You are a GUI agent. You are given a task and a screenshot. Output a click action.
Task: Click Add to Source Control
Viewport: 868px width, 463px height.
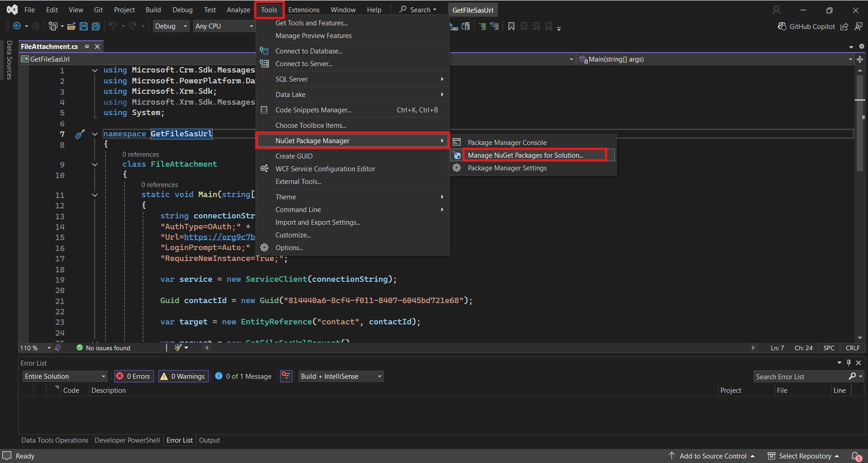click(x=712, y=456)
